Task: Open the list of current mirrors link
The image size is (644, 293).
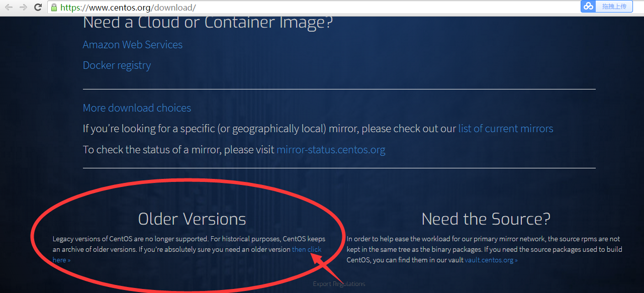Action: 506,129
